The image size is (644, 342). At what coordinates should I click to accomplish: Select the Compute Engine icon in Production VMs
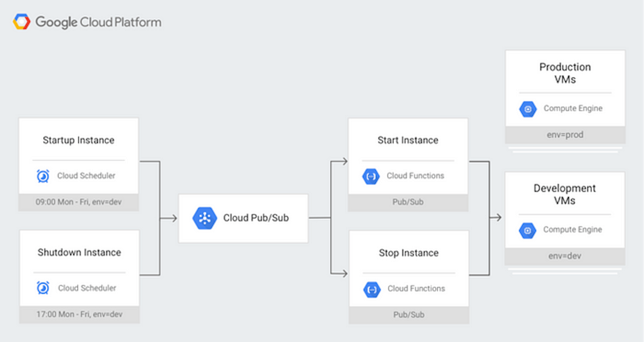[528, 109]
